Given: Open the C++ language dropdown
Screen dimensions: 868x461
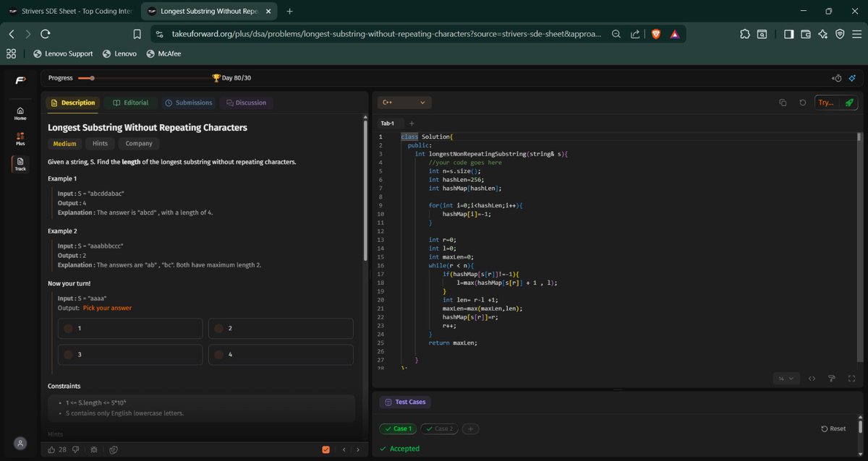Looking at the screenshot, I should click(x=404, y=103).
